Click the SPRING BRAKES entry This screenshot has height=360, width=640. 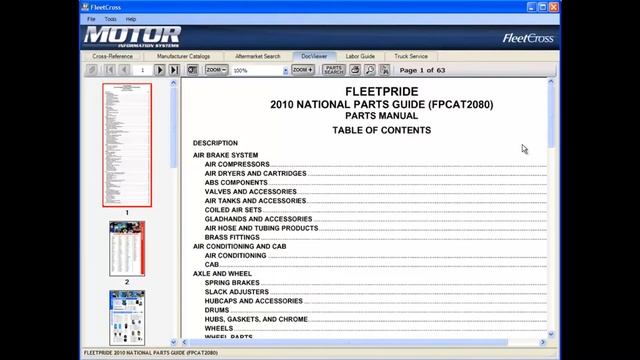click(232, 282)
